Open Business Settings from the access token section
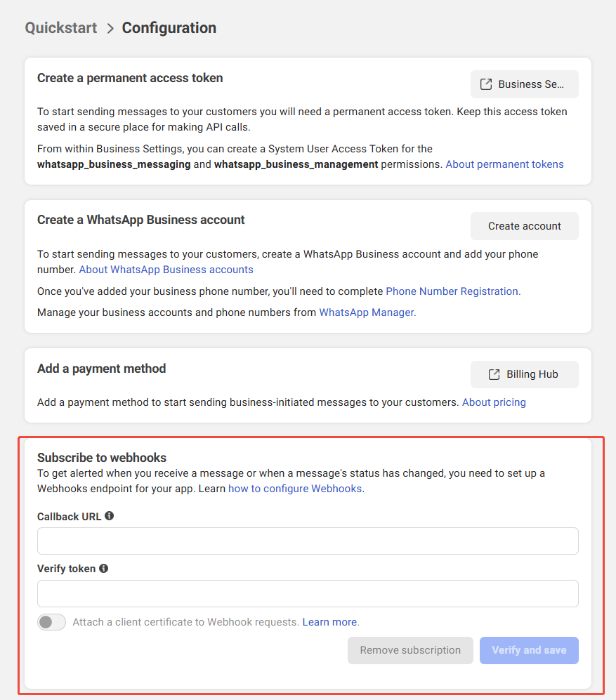 (525, 84)
